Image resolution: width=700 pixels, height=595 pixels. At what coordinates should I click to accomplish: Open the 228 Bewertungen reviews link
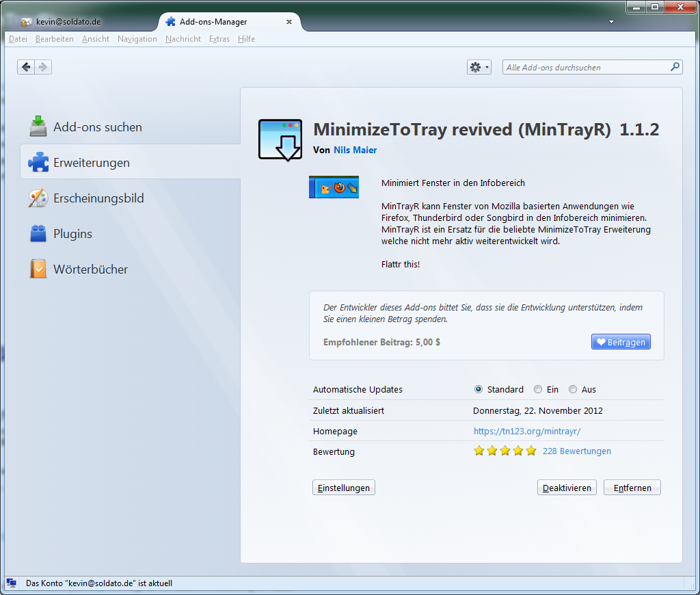577,451
